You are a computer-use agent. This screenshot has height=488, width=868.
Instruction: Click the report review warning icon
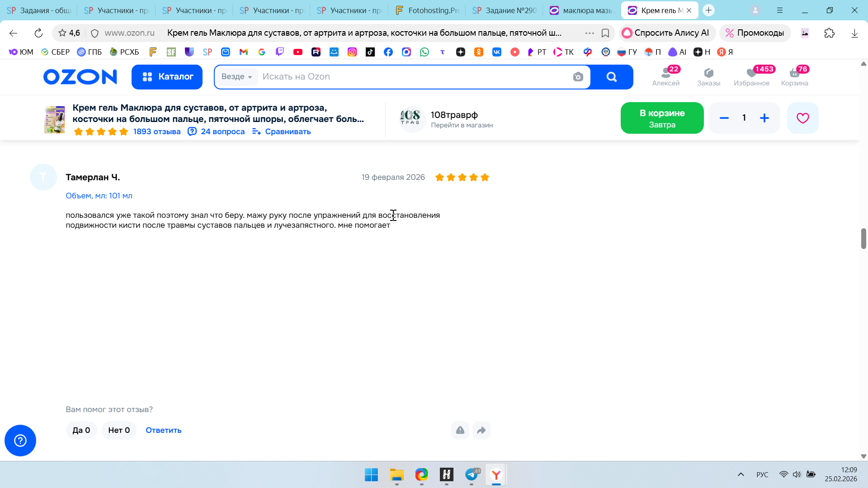pos(460,430)
